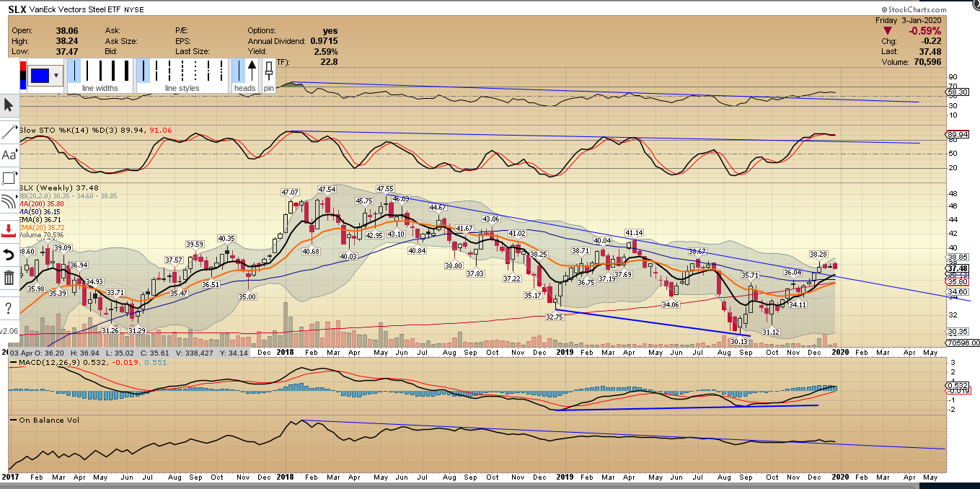Choose the thickest line width
The width and height of the screenshot is (980, 489).
(126, 71)
